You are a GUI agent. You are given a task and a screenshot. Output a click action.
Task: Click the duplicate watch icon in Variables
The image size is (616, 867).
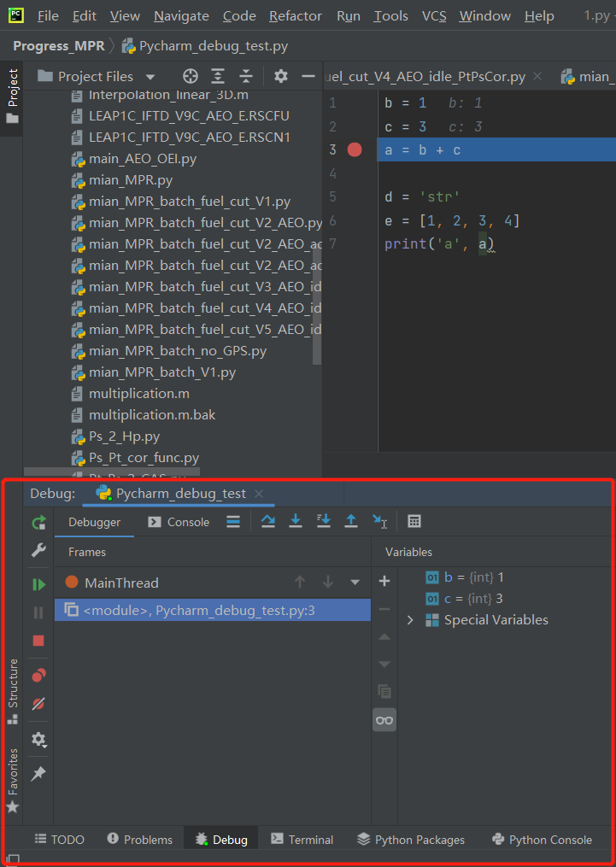pos(384,691)
